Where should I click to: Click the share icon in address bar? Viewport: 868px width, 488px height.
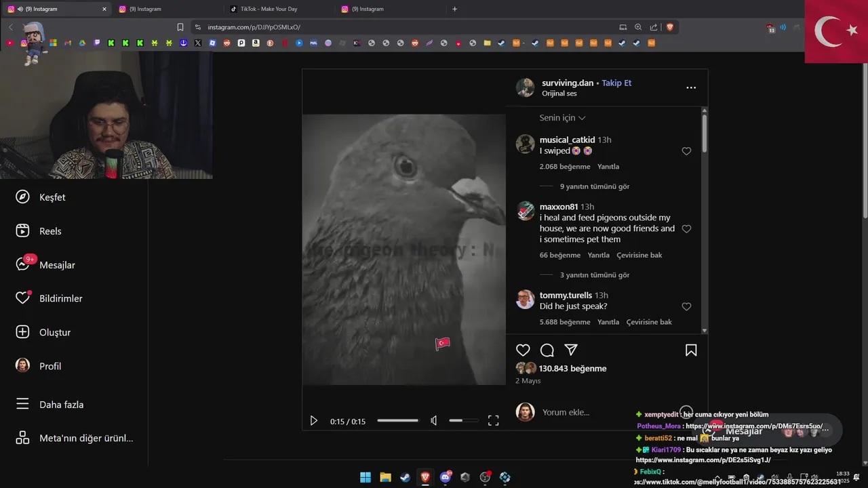(654, 27)
